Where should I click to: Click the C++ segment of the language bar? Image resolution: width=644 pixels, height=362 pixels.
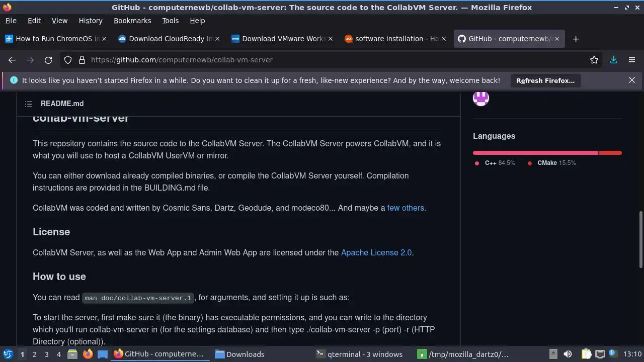[x=535, y=153]
